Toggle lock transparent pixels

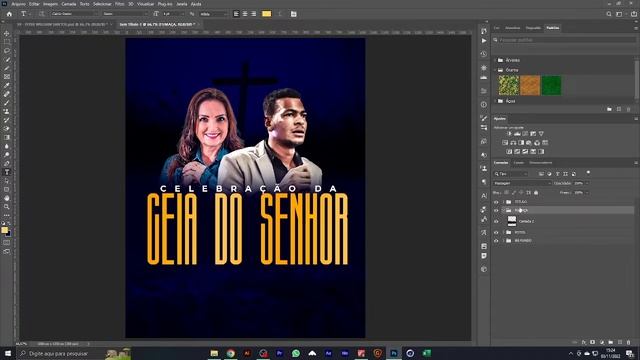coord(507,193)
